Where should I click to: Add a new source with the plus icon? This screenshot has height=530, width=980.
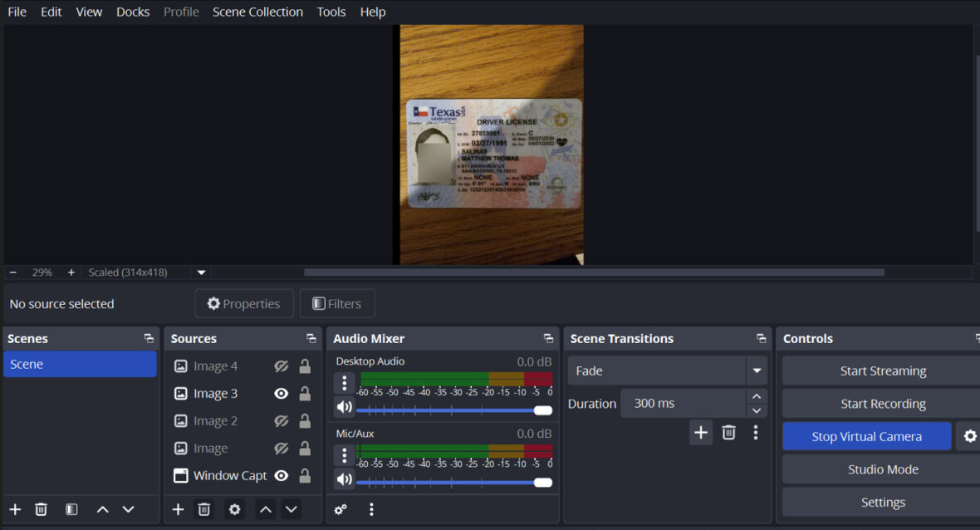click(178, 508)
